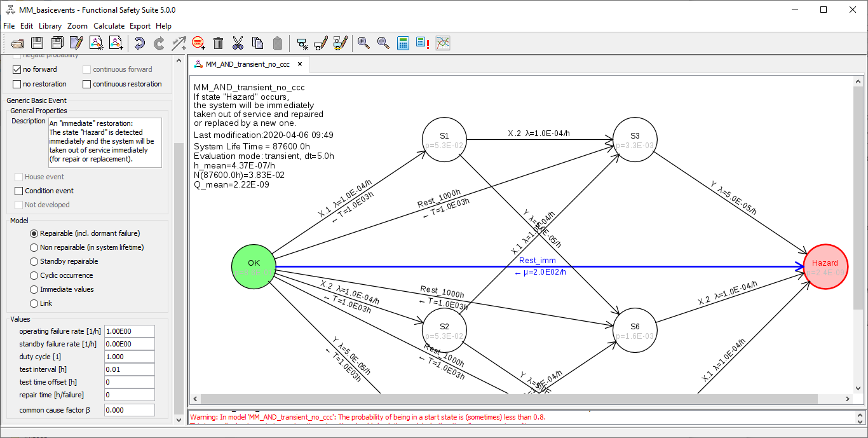Click the zoom in magnifier icon
This screenshot has height=438, width=868.
point(363,43)
